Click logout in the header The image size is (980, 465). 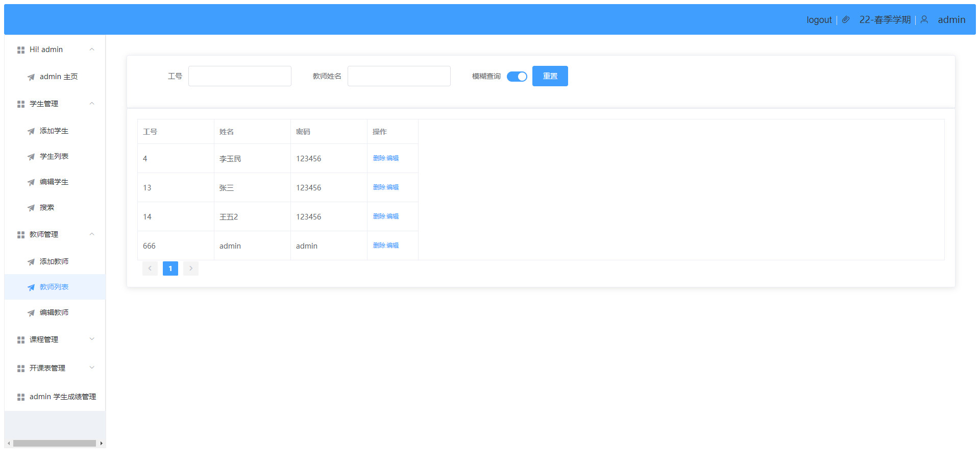tap(819, 20)
